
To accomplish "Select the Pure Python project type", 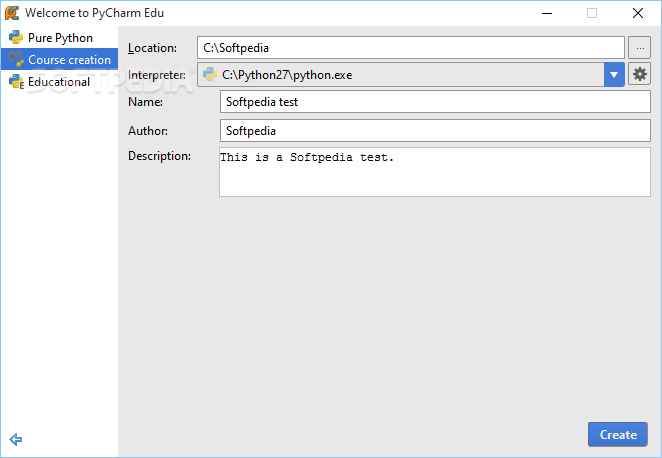I will (59, 38).
